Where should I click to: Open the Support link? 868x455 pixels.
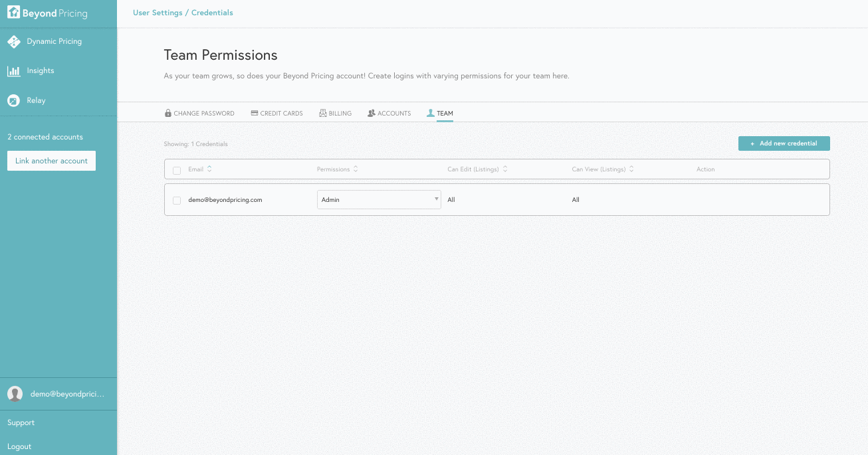pos(21,422)
